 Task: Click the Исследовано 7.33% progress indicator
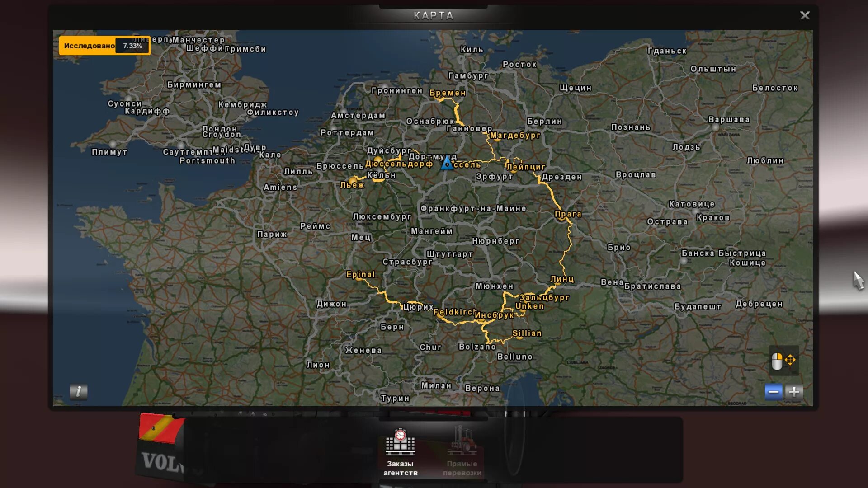click(x=104, y=46)
